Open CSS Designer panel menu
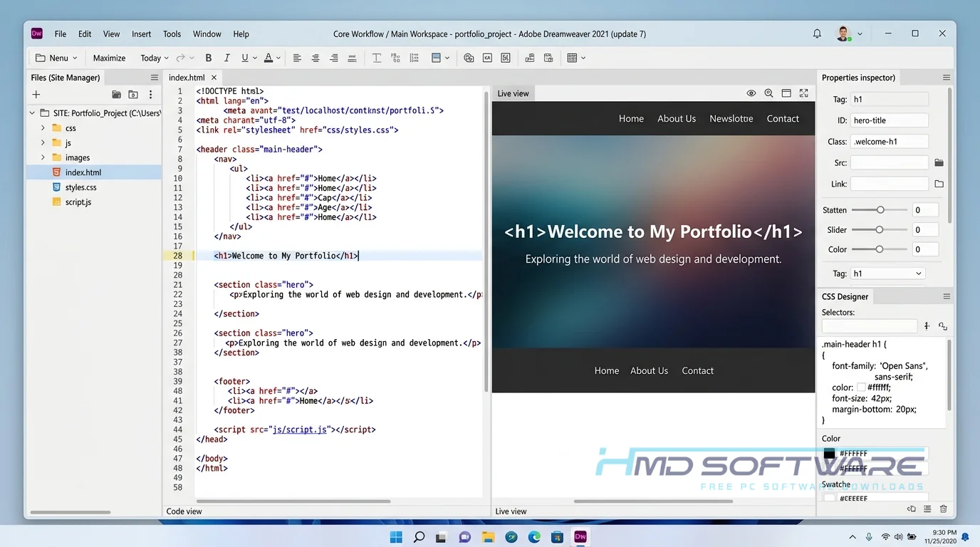 pos(946,296)
